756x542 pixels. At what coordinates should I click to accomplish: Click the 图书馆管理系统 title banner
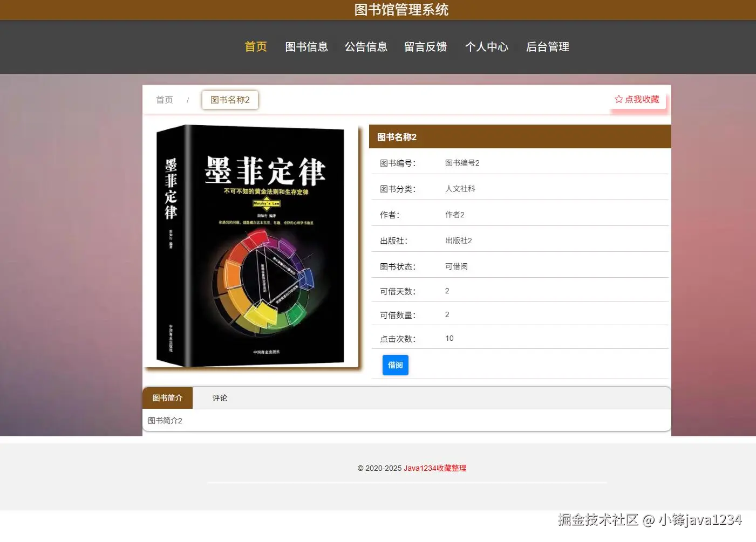[401, 10]
